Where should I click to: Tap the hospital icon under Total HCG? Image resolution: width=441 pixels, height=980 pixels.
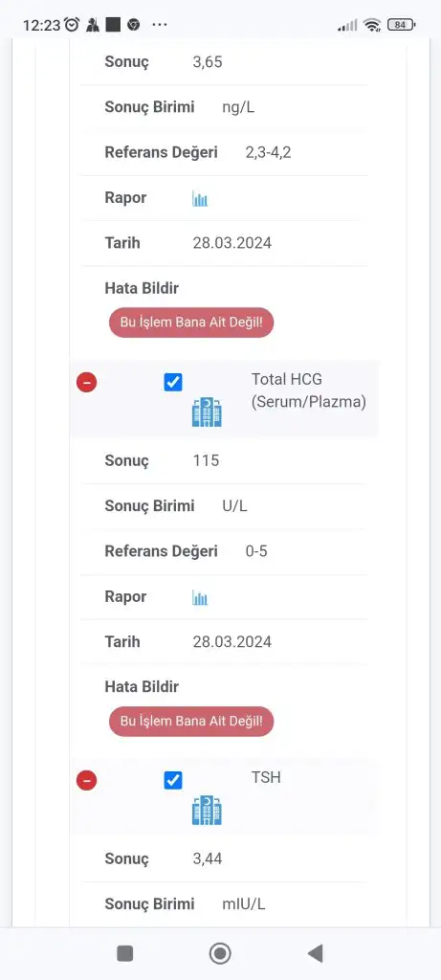click(x=207, y=412)
